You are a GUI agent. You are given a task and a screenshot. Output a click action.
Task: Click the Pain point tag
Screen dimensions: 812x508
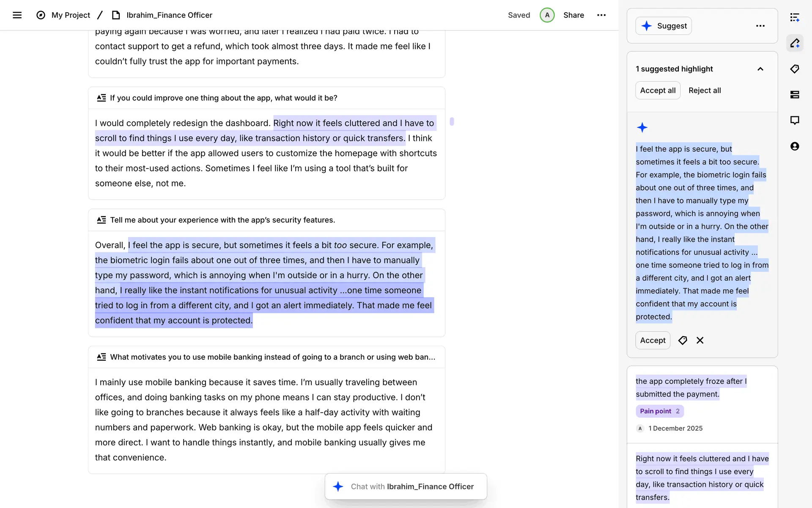pyautogui.click(x=659, y=411)
